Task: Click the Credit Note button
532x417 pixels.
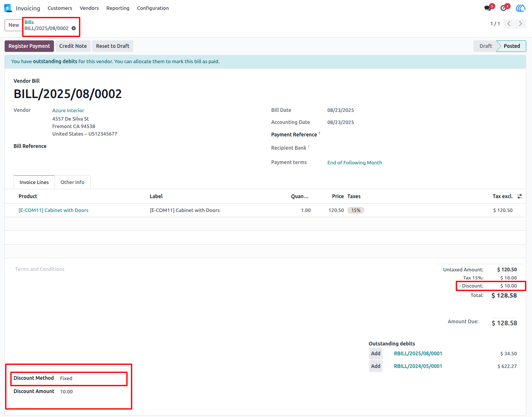Action: pyautogui.click(x=73, y=46)
